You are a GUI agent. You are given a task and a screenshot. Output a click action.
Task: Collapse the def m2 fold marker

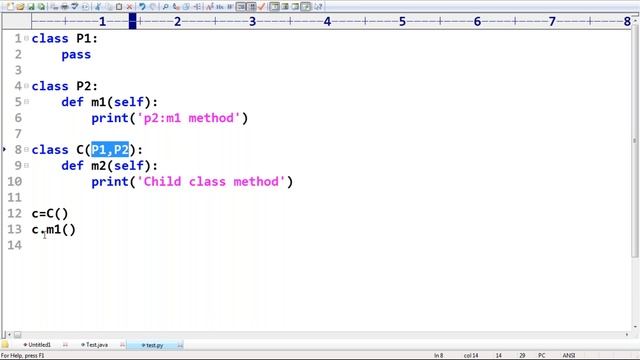point(27,165)
